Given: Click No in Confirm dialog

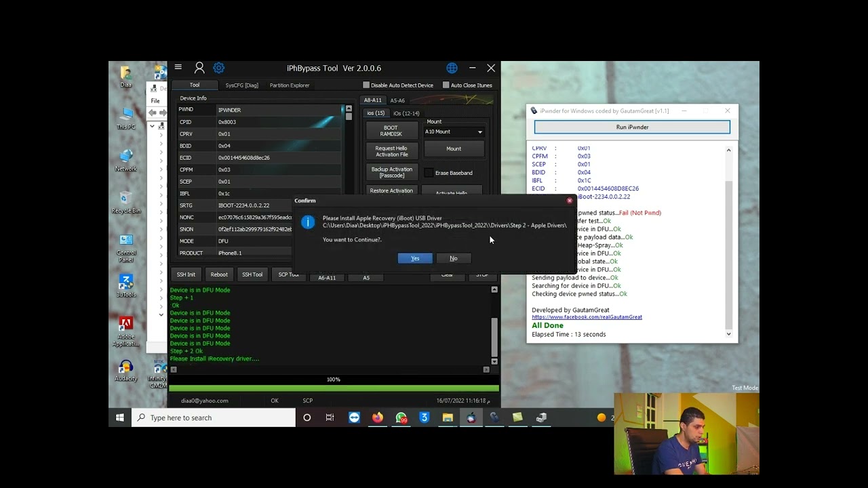Looking at the screenshot, I should (x=454, y=258).
